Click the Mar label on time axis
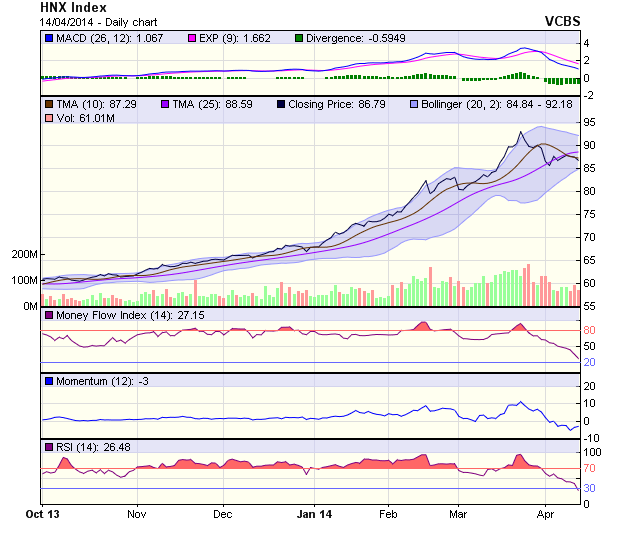This screenshot has height=535, width=620. pos(458,513)
